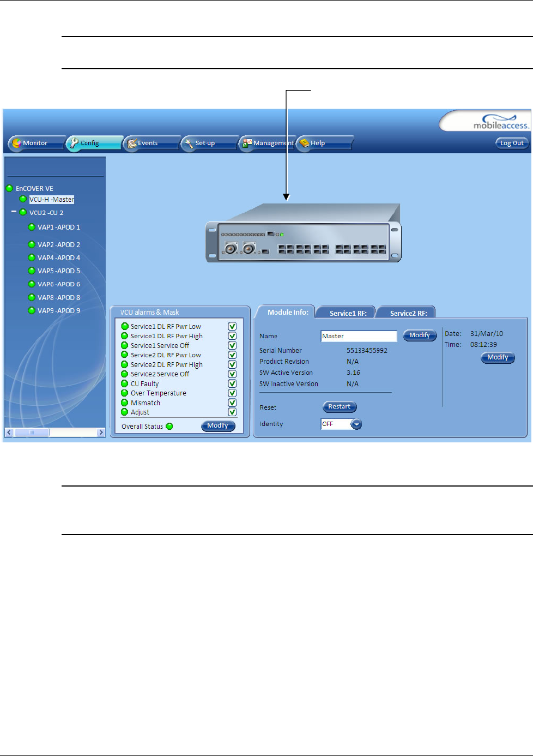
Task: Toggle Service1 DL RF Pwr Low mask
Action: pos(232,326)
